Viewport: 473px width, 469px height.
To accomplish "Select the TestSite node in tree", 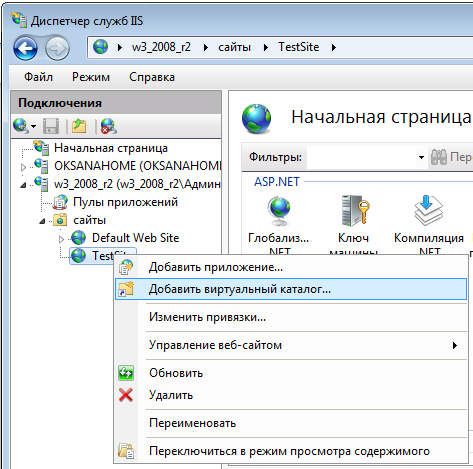I will 103,256.
